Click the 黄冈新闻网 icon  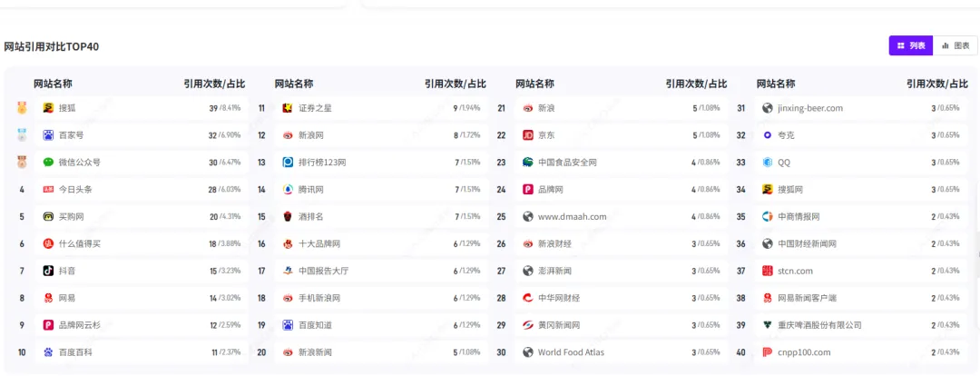(x=528, y=325)
